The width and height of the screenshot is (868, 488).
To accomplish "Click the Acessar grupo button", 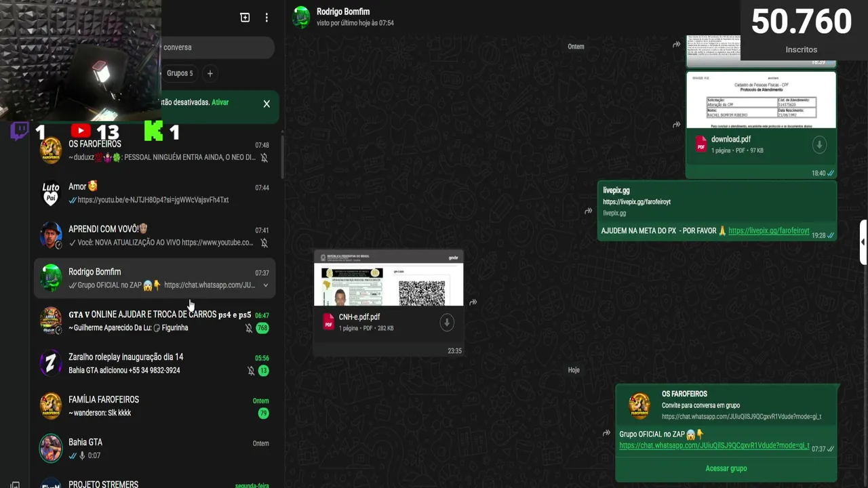I will [726, 468].
